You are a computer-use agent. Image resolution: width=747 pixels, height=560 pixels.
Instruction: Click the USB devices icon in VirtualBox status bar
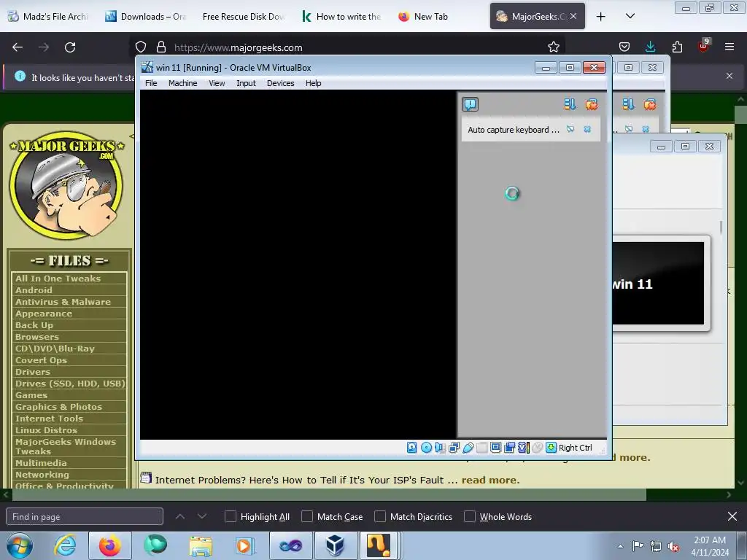tap(468, 448)
